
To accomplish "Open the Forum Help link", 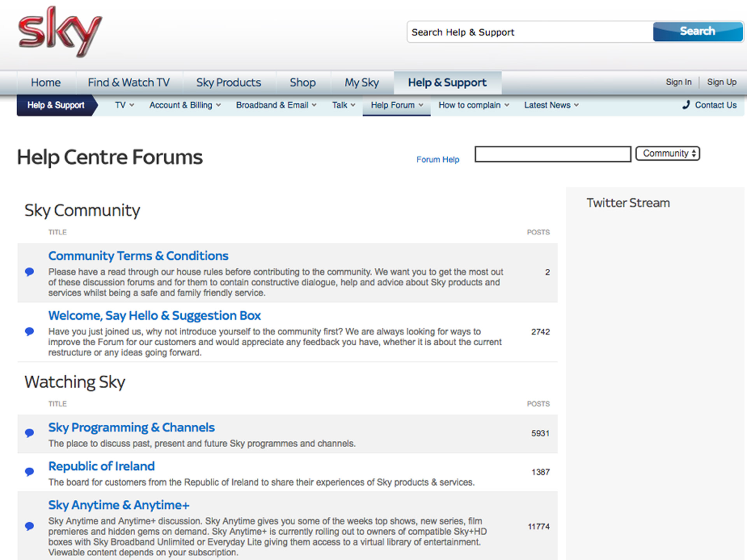I will [438, 159].
